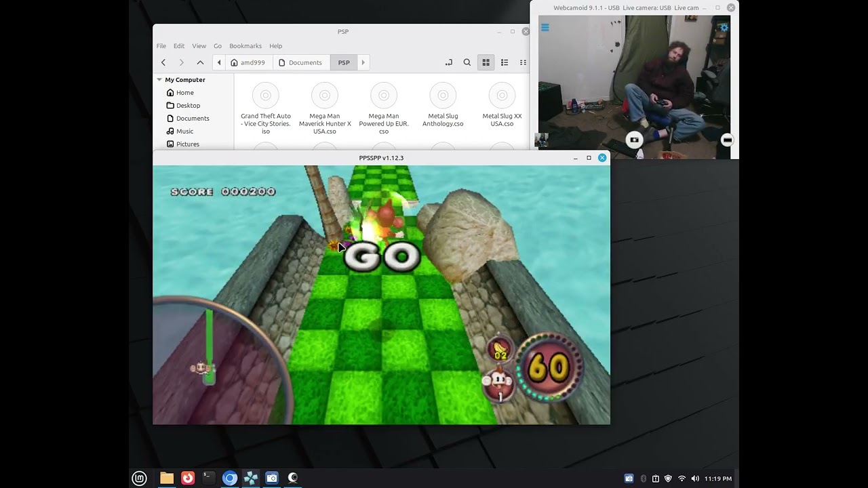Go back in the PSP file manager
This screenshot has width=868, height=488.
tap(163, 62)
